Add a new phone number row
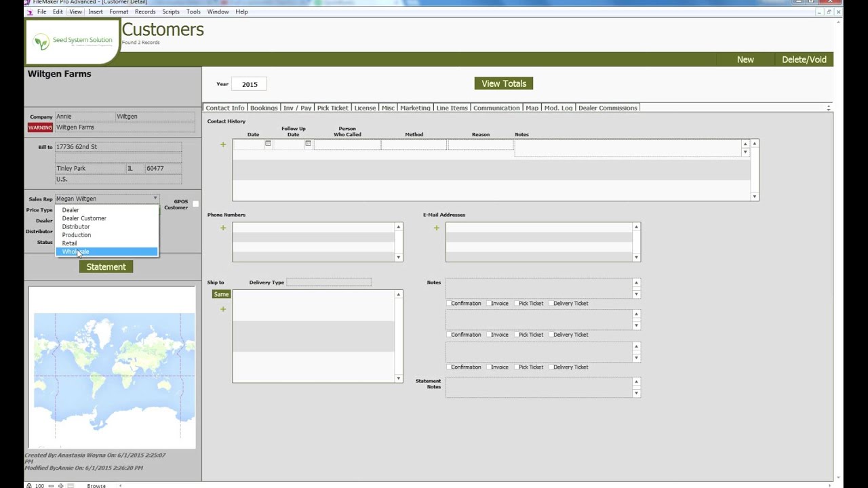The width and height of the screenshot is (868, 488). (x=223, y=228)
